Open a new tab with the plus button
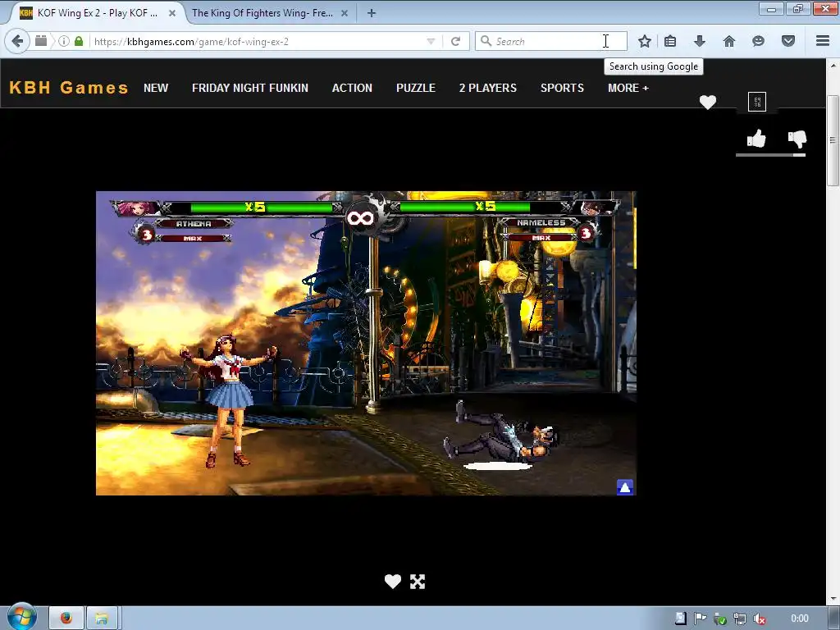840x630 pixels. [372, 13]
